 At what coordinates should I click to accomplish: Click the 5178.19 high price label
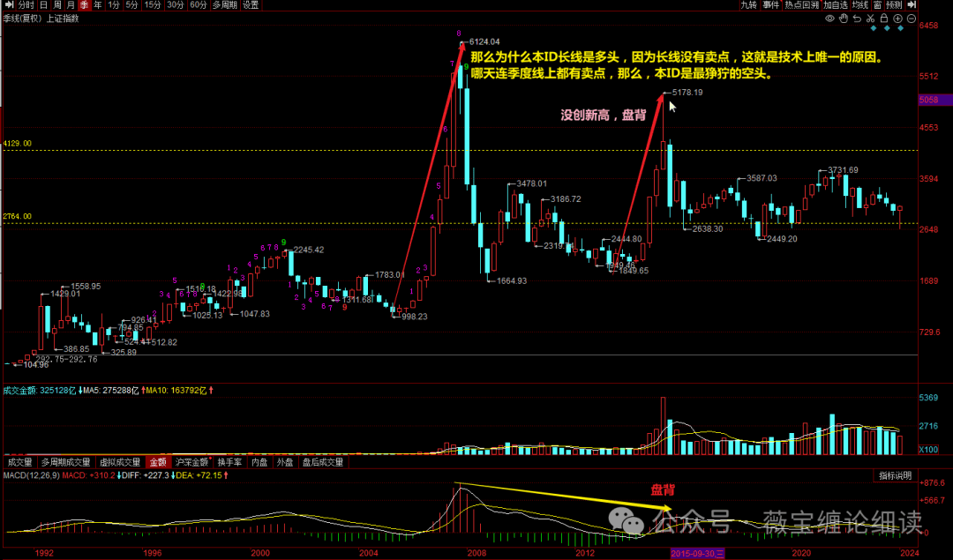[687, 93]
